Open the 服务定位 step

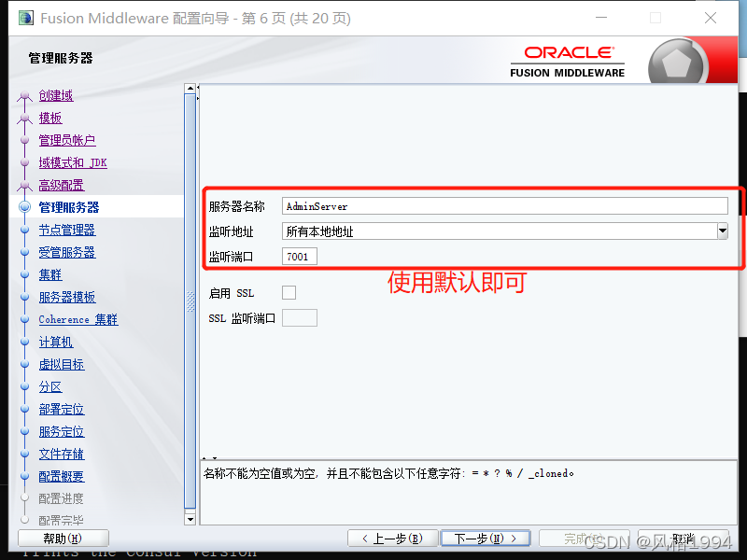pyautogui.click(x=62, y=431)
